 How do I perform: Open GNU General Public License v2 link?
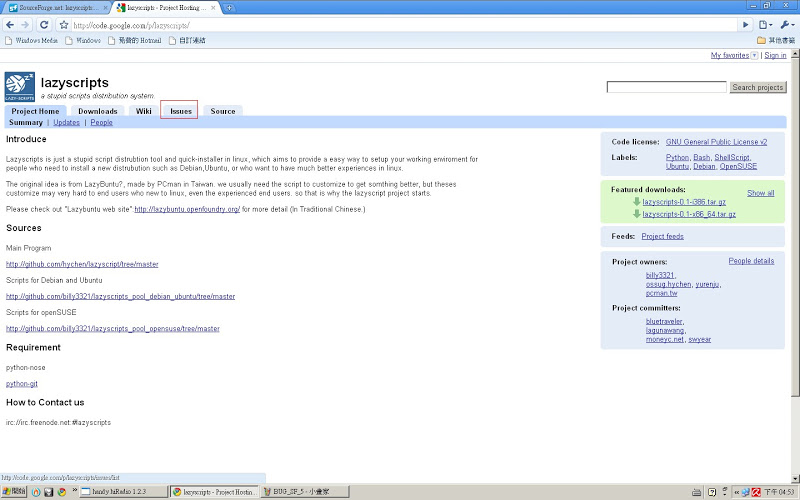pyautogui.click(x=716, y=142)
